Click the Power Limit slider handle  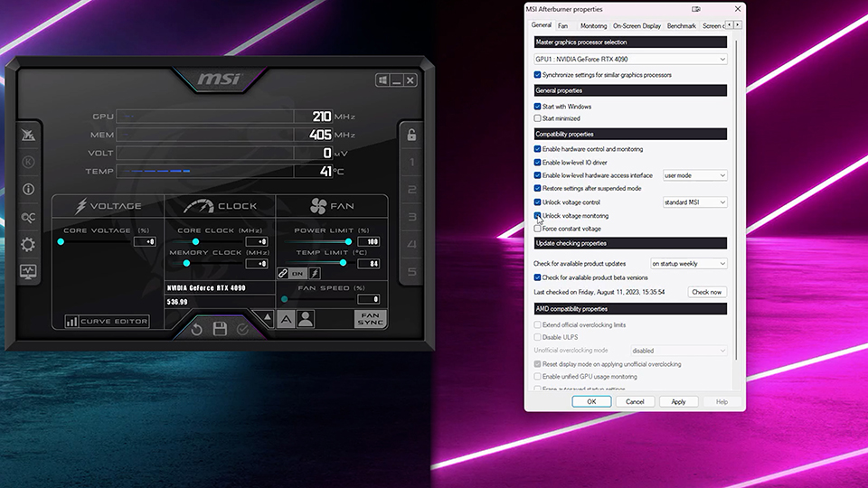(x=348, y=242)
